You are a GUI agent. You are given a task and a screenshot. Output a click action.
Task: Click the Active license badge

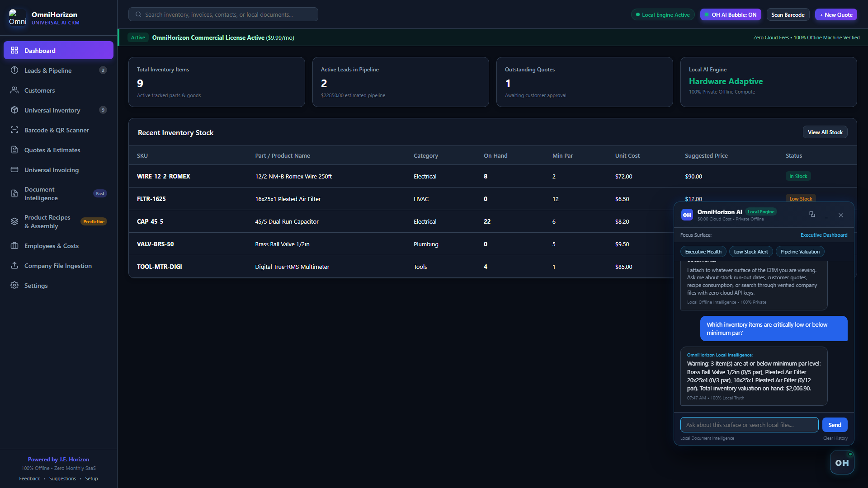[x=138, y=38]
